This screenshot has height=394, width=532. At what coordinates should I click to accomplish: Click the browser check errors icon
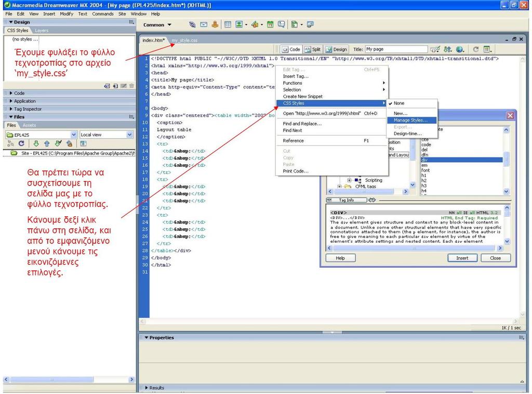click(x=435, y=49)
